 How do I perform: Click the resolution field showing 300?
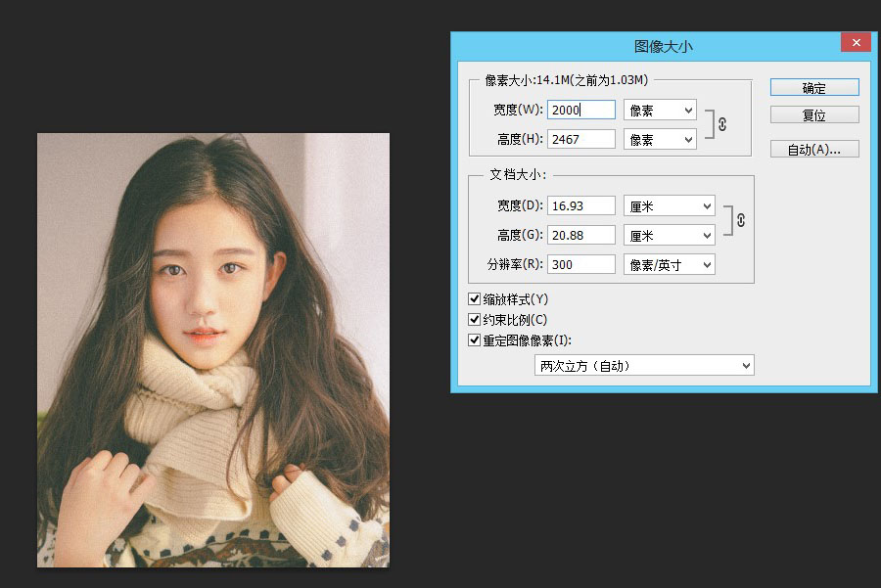coord(581,265)
